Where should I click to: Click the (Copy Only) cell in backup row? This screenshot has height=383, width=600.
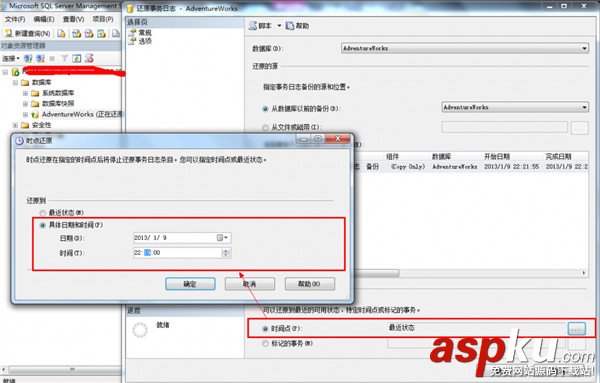click(408, 167)
